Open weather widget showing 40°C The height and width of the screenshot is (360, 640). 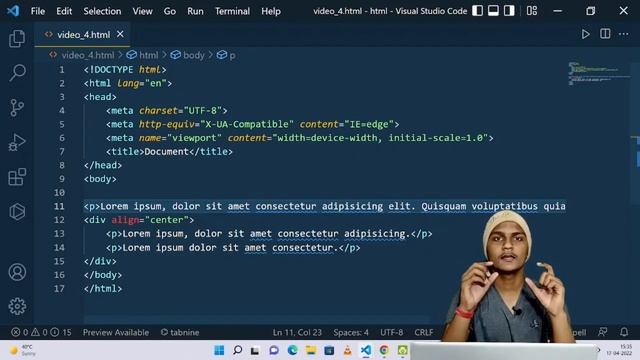(23, 350)
